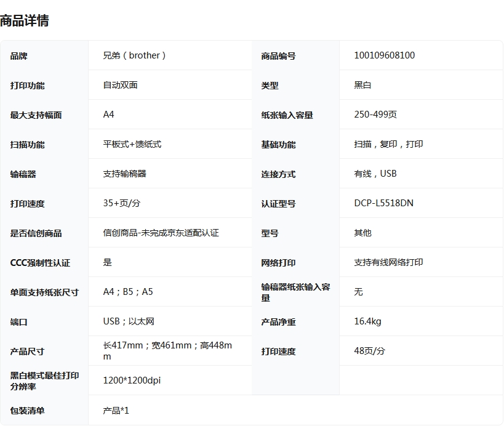Click the 最大支持幅面 label
This screenshot has width=504, height=426.
click(x=36, y=115)
